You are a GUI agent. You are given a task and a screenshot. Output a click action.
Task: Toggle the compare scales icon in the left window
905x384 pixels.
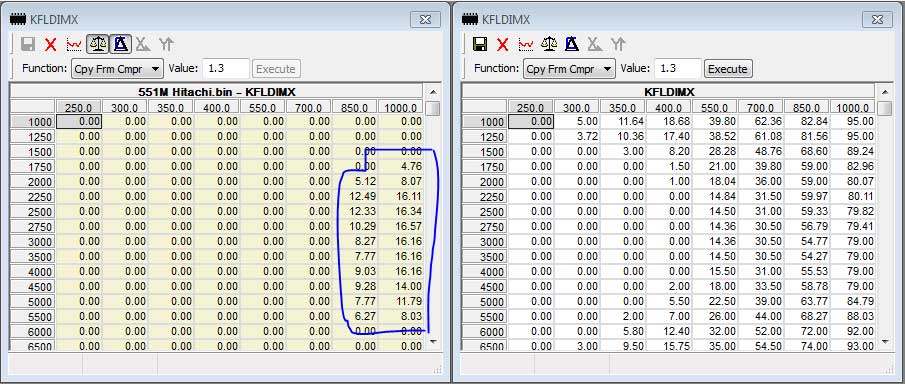pos(98,44)
